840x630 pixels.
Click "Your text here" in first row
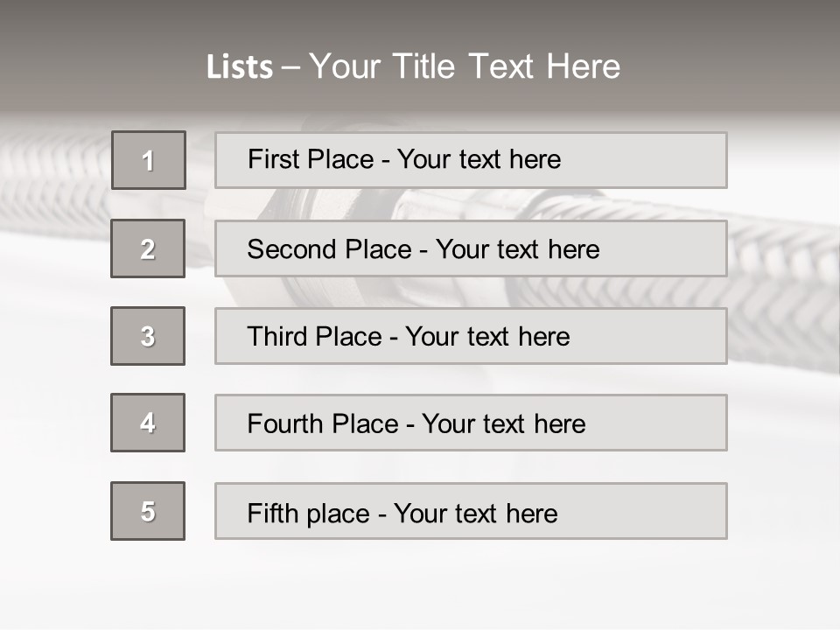click(x=479, y=159)
